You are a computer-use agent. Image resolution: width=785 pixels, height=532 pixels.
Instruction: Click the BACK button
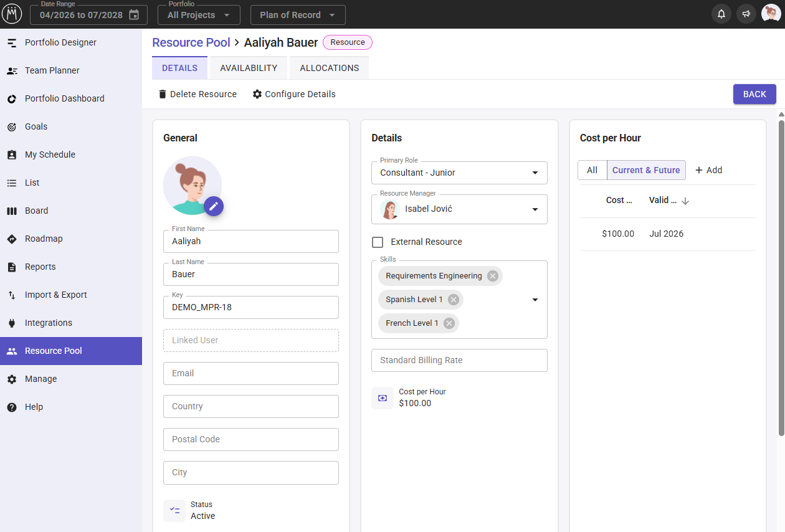754,94
